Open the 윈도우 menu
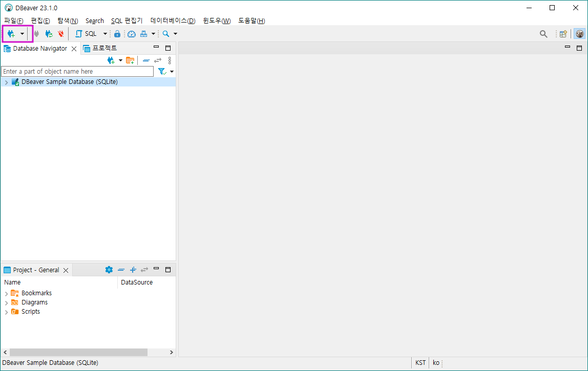588x371 pixels. pos(217,20)
